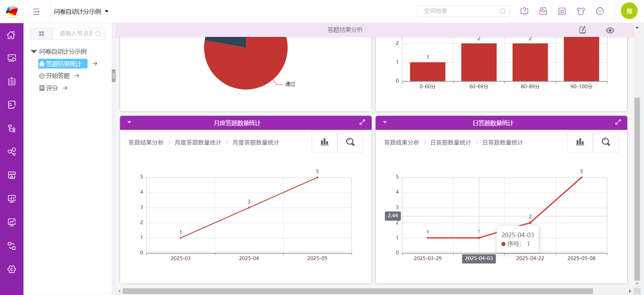
Task: Click first 月度答题数量统计 breadcrumb link
Action: (x=198, y=143)
